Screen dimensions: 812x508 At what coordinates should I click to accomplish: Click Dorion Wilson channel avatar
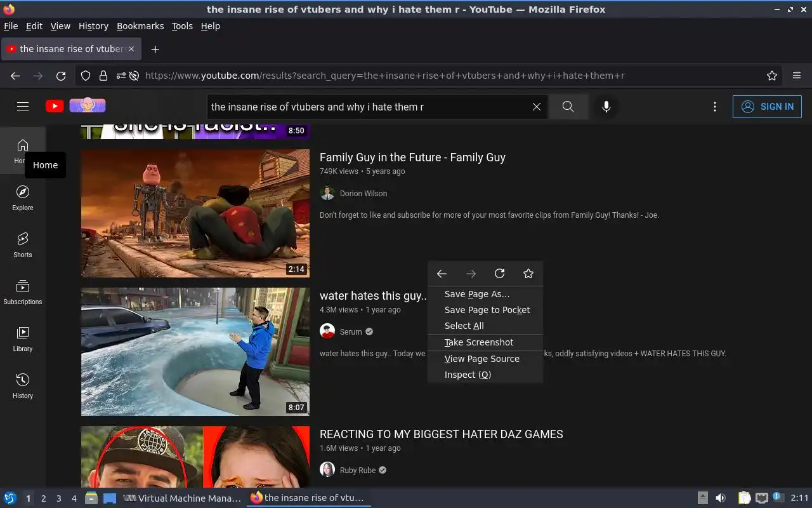click(x=327, y=193)
